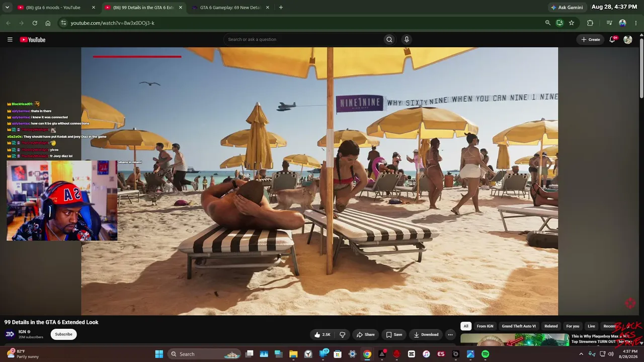Open a new browser tab
The image size is (644, 362).
(281, 8)
